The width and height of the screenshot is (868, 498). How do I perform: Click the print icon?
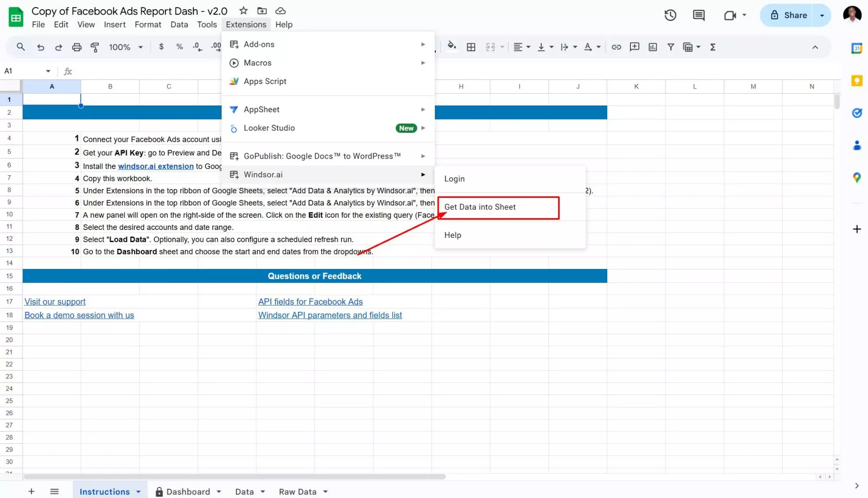click(x=77, y=47)
